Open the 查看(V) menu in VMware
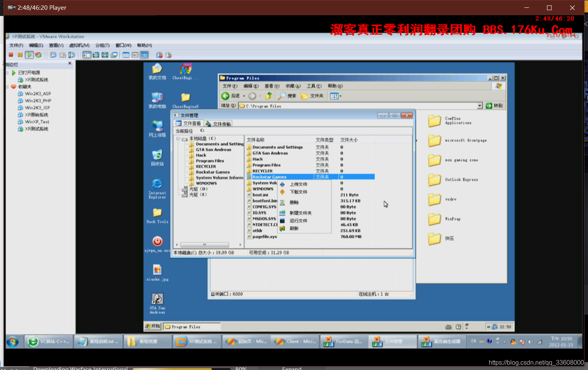Viewport: 588px width, 370px height. [x=56, y=45]
